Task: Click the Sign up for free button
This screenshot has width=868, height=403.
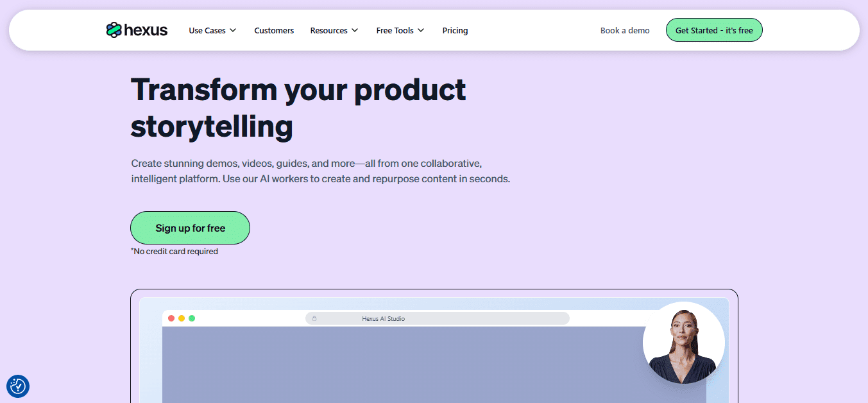Action: [190, 228]
